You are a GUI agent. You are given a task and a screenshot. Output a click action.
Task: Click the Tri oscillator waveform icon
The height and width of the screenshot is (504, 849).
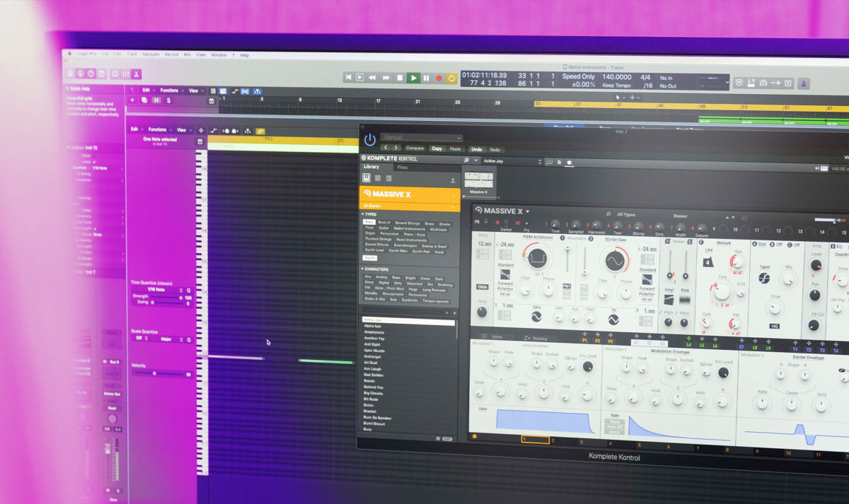[x=613, y=320]
